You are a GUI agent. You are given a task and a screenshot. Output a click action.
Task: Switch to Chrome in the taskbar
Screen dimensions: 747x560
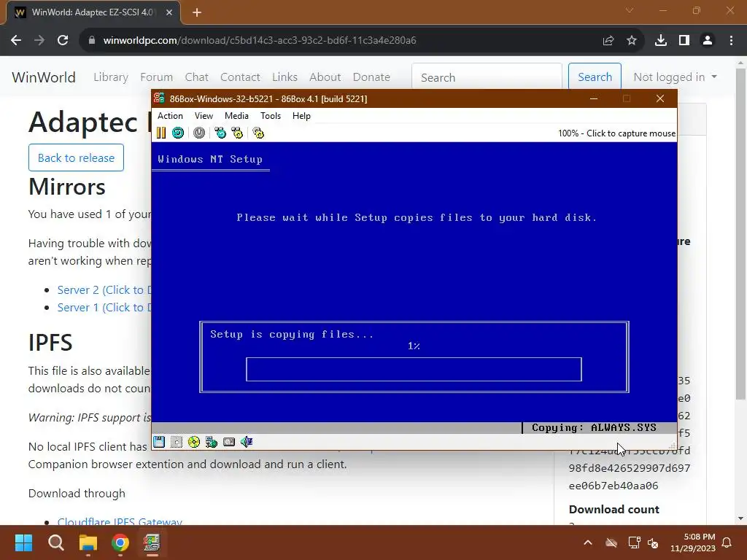coord(120,542)
